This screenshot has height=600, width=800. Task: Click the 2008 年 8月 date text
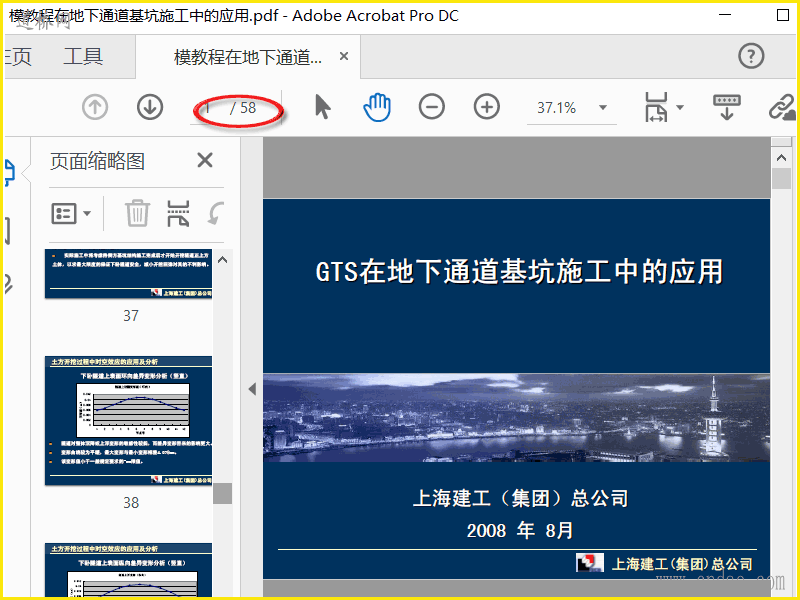520,531
